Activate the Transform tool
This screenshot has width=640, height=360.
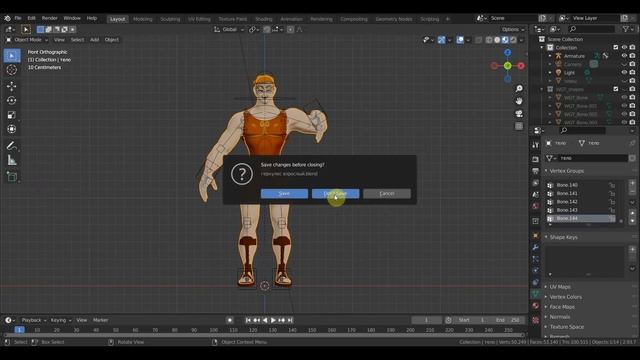(x=12, y=129)
